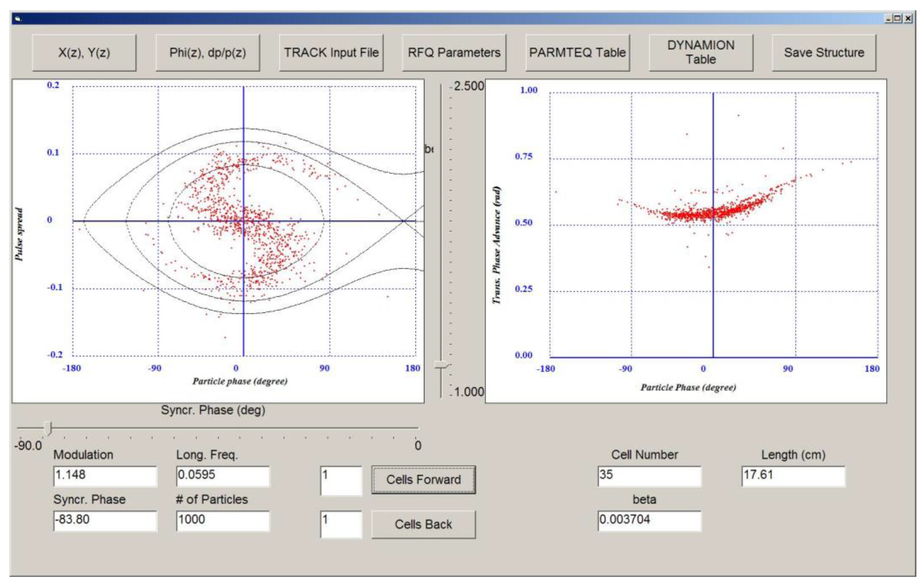Open RFQ Parameters
The height and width of the screenshot is (587, 924).
[454, 53]
